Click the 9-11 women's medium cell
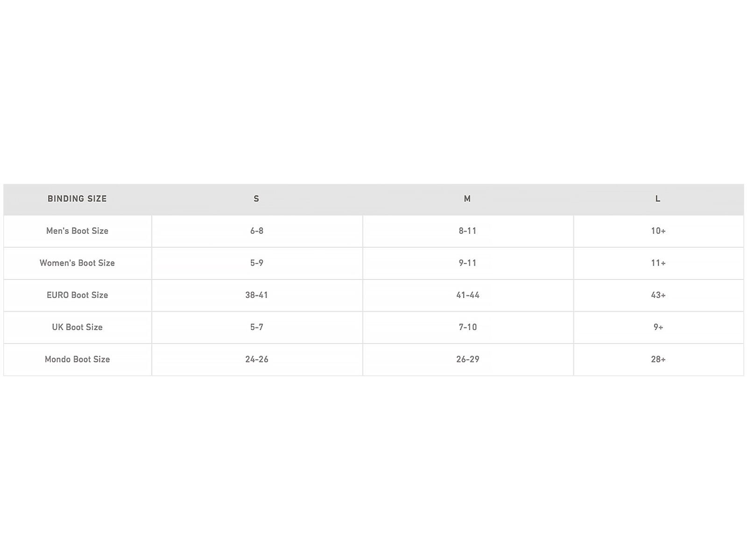 [468, 263]
